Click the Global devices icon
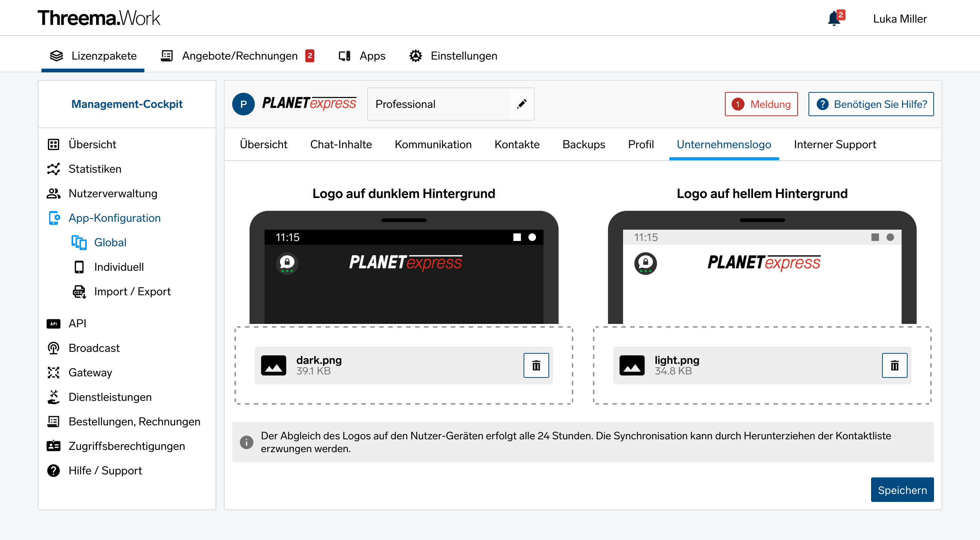 [79, 242]
